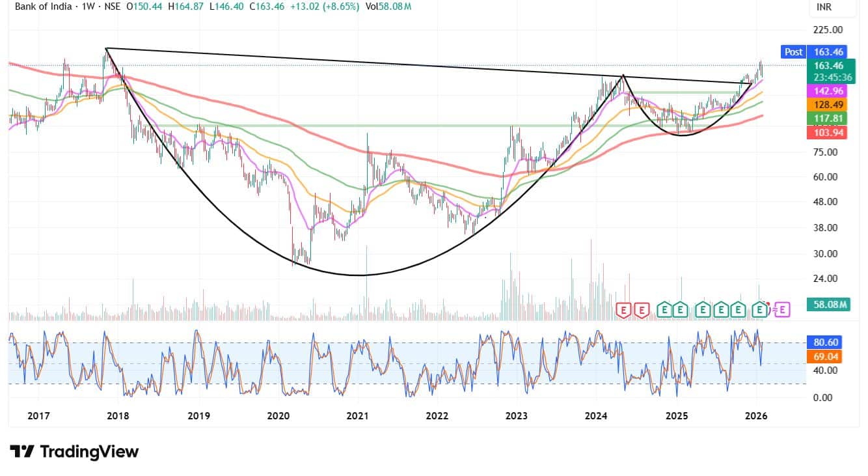Click the 40.00 oscillator axis label
Screen dimensions: 868x476
coord(826,371)
